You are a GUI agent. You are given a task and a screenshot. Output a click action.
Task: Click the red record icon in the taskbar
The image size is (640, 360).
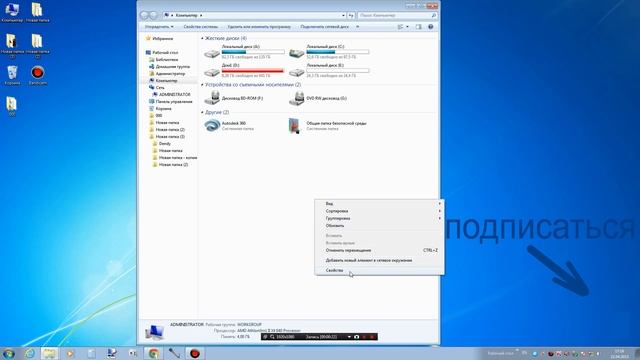[195, 353]
